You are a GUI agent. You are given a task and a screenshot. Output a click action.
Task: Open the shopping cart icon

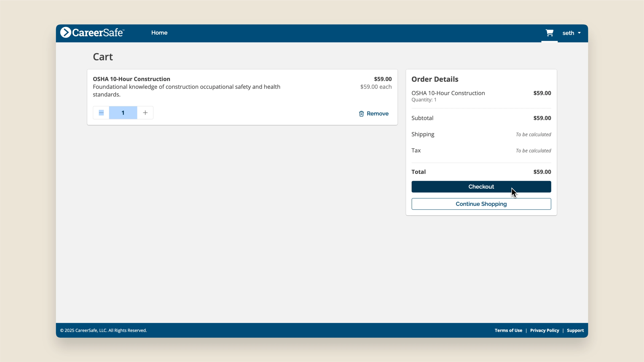tap(549, 33)
